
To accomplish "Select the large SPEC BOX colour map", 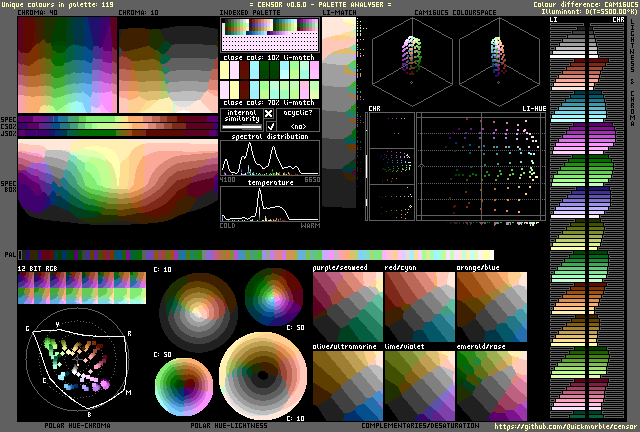I will (118, 181).
